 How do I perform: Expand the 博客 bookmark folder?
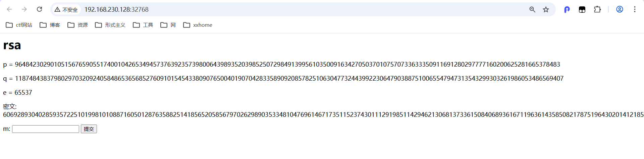(x=50, y=25)
